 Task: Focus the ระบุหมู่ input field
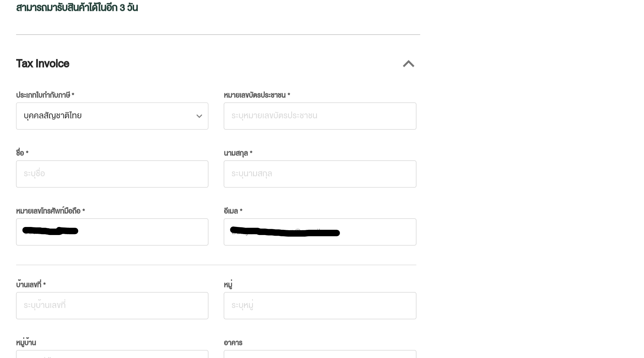pyautogui.click(x=320, y=306)
